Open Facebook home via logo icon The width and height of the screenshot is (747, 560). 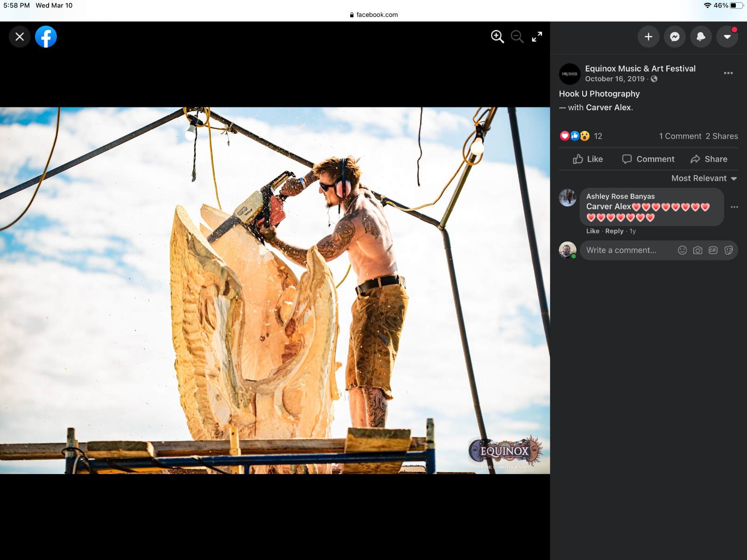[46, 36]
